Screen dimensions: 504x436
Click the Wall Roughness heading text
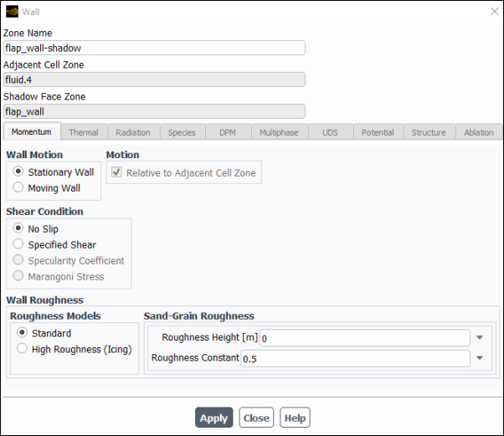(45, 300)
